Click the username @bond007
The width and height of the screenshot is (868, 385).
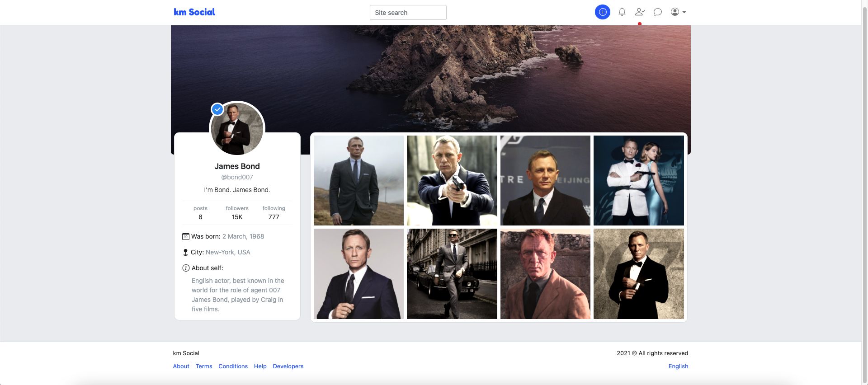[x=237, y=177]
